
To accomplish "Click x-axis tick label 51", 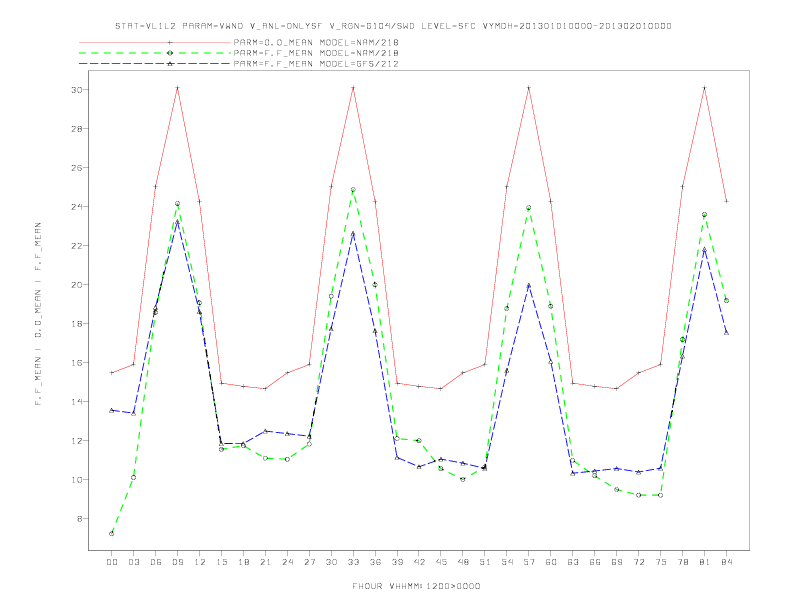I will [485, 562].
